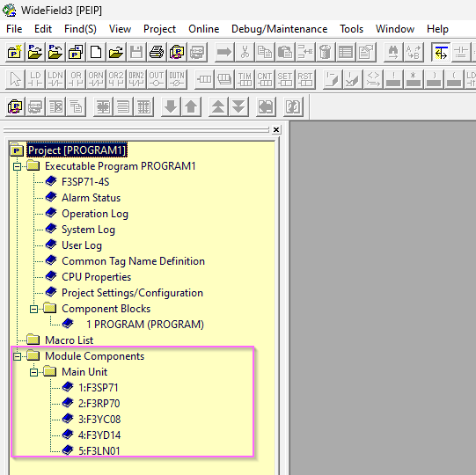
Task: Collapse the Module Components folder
Action: [18, 356]
